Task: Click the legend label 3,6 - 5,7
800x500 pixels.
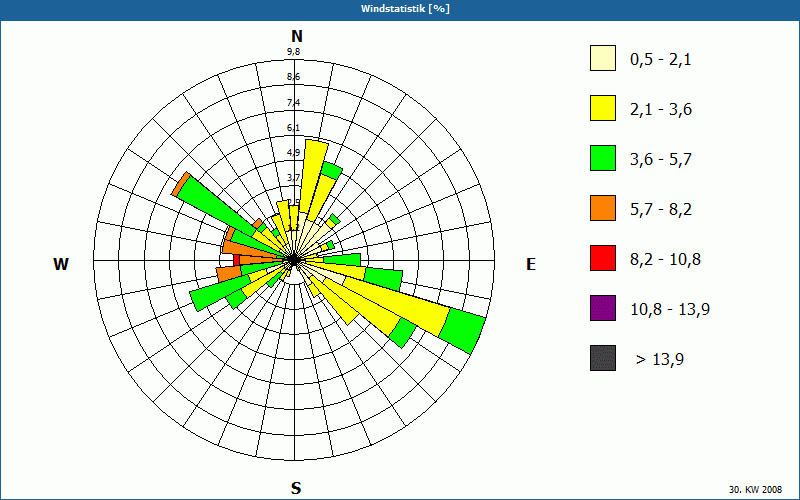Action: [x=661, y=160]
